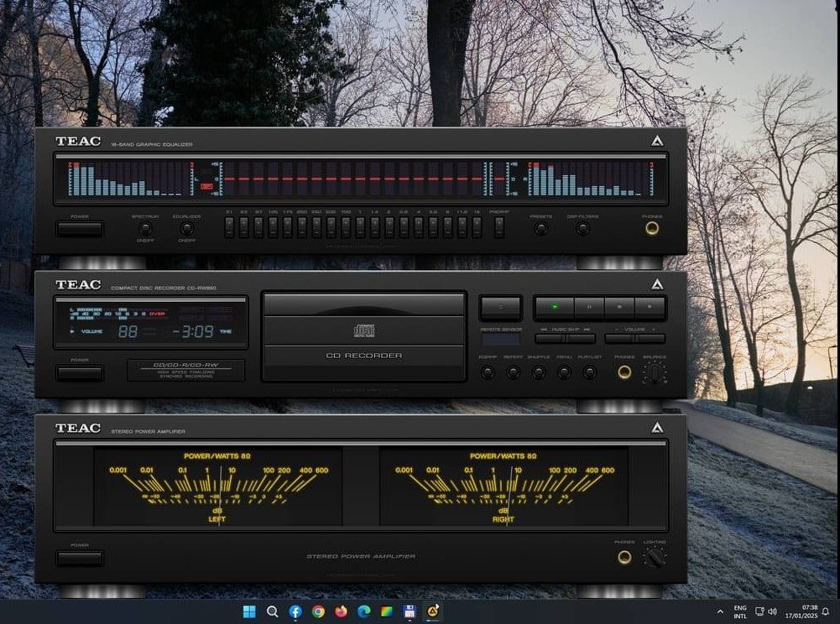Toggle the CD recorder POWER button

click(x=80, y=372)
